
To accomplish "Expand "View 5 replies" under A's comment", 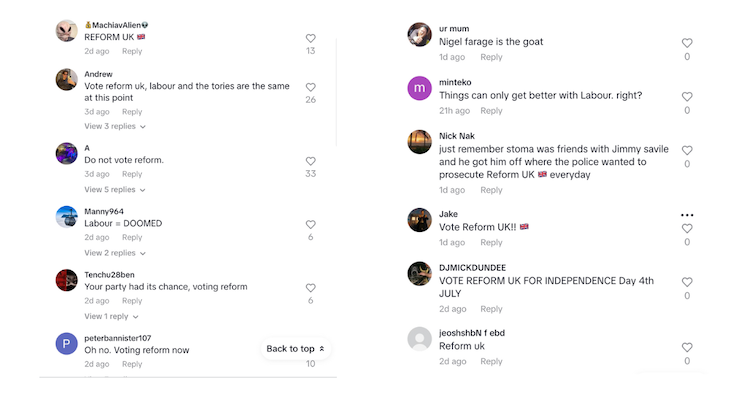I will coord(115,189).
